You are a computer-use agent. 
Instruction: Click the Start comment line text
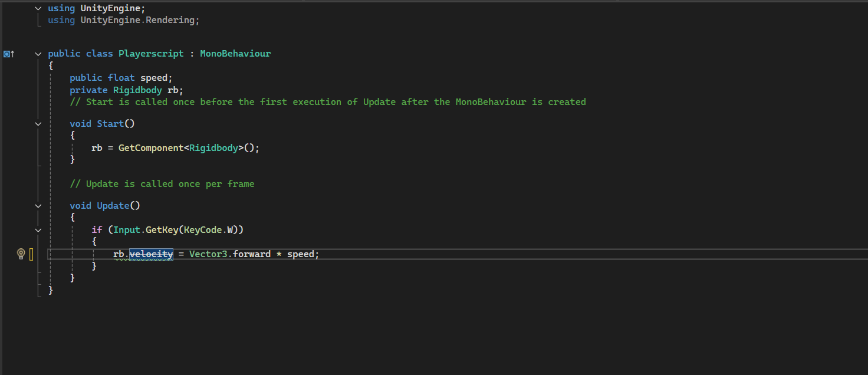[328, 102]
